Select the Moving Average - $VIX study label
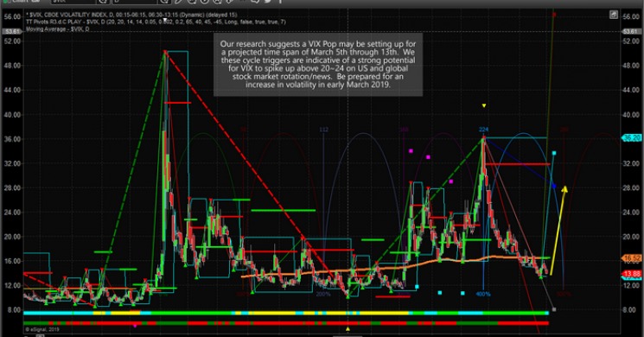Viewport: 644px width, 337px height. pyautogui.click(x=58, y=29)
